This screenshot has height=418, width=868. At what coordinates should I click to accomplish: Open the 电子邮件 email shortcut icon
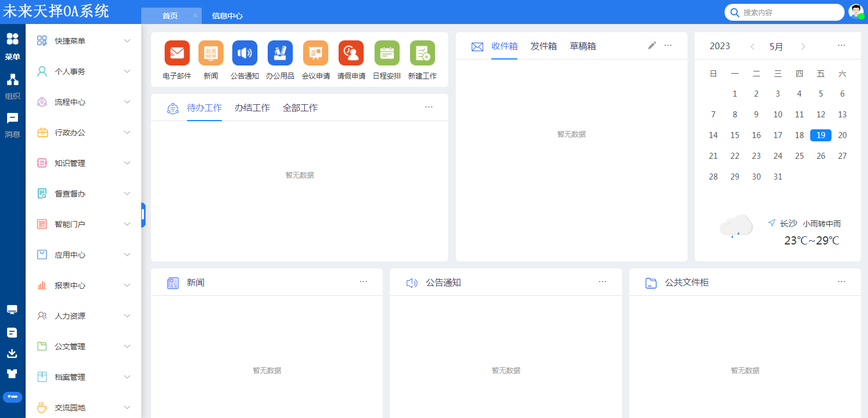pos(177,53)
